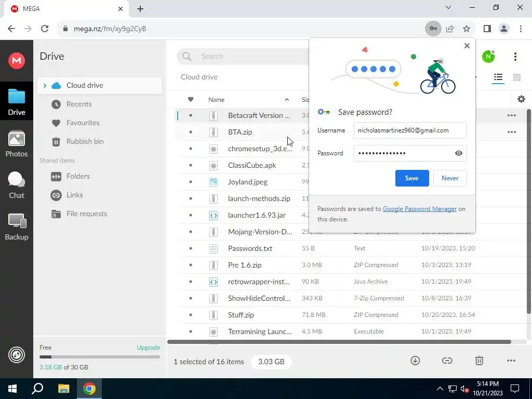
Task: Click the MEGA logo in sidebar
Action: (16, 61)
